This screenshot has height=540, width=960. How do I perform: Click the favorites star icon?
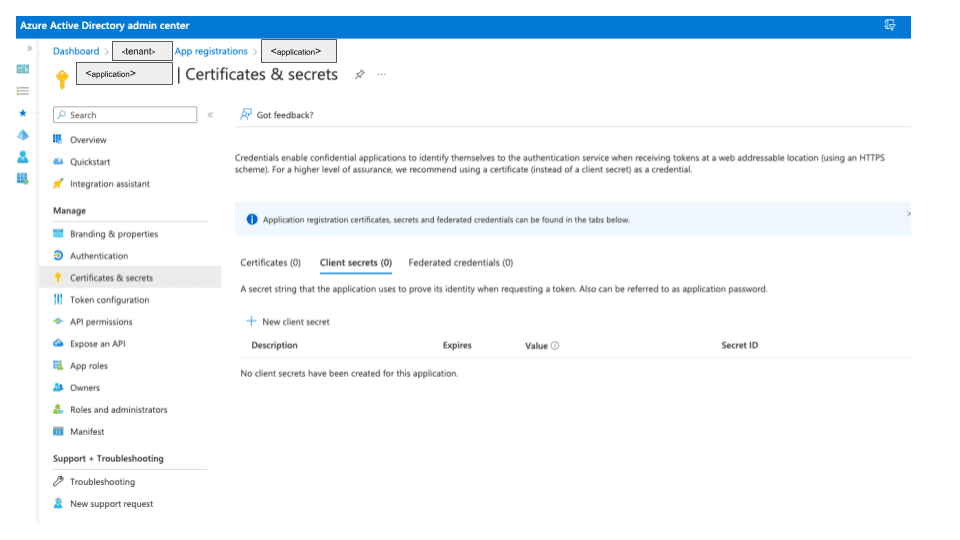coord(23,113)
